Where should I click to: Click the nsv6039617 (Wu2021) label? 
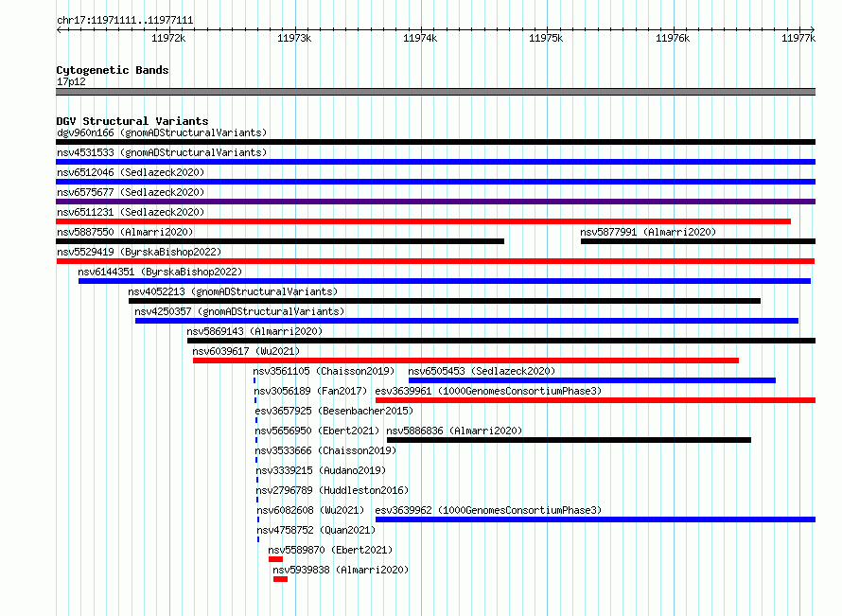pyautogui.click(x=246, y=351)
